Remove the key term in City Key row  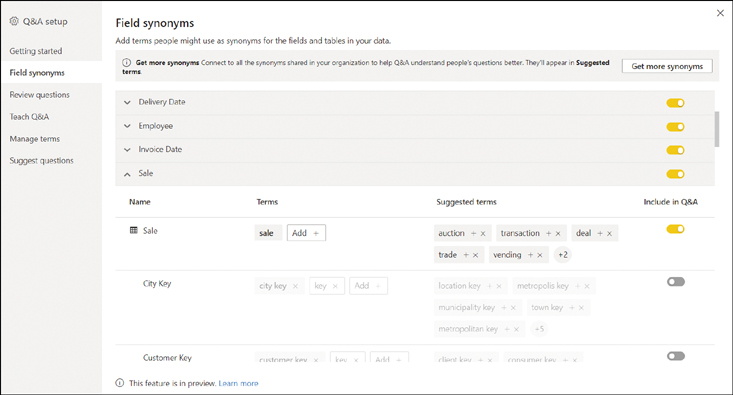point(335,286)
